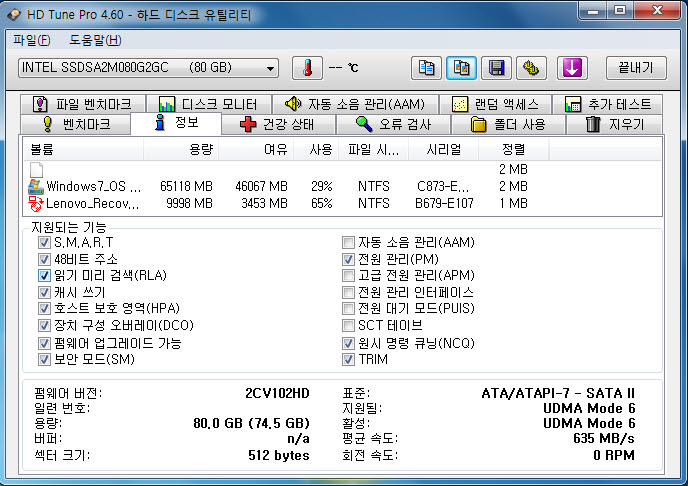Open options with the wrench icon
The width and height of the screenshot is (688, 486).
click(531, 68)
